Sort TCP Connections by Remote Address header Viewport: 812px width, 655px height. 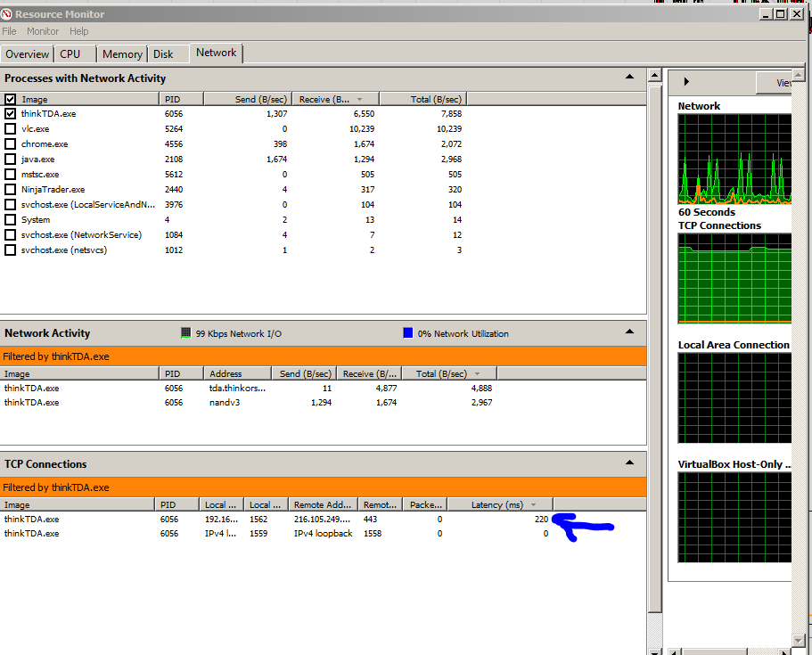coord(324,504)
